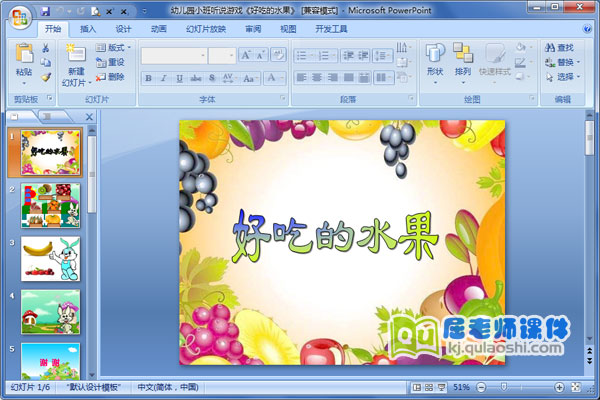Toggle bold formatting

pyautogui.click(x=148, y=78)
